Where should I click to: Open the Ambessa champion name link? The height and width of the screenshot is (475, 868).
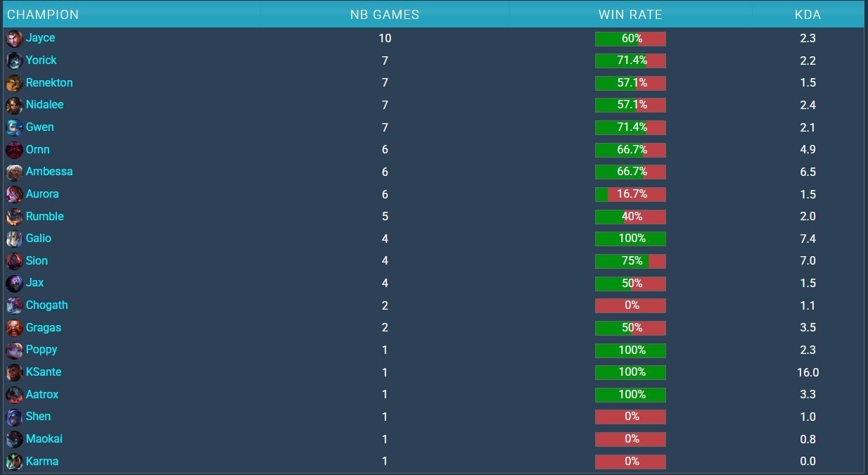(x=49, y=171)
